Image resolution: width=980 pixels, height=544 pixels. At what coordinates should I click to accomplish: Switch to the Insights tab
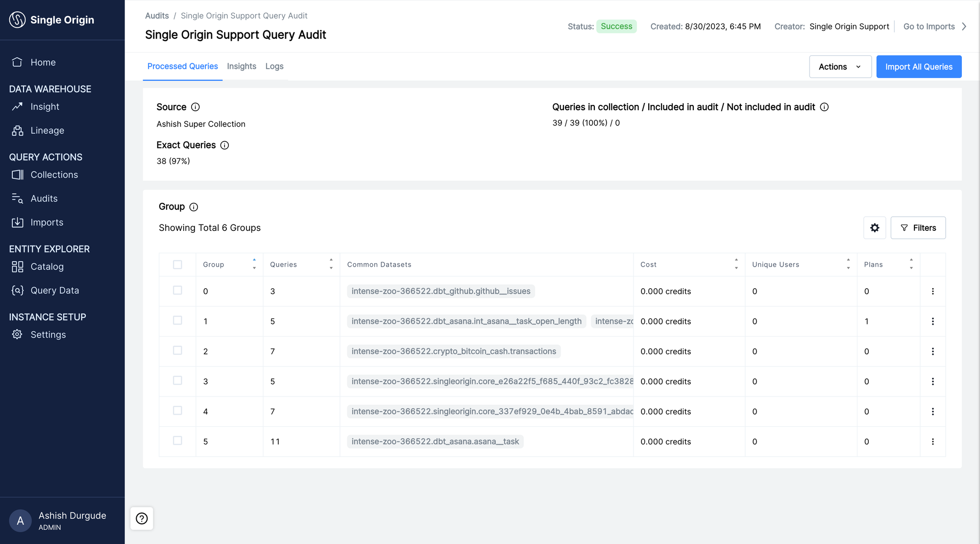[242, 66]
